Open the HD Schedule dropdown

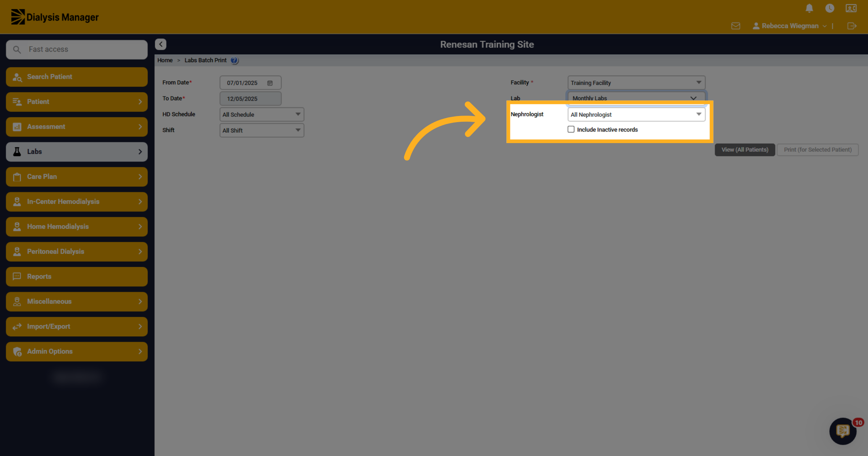[x=262, y=115]
